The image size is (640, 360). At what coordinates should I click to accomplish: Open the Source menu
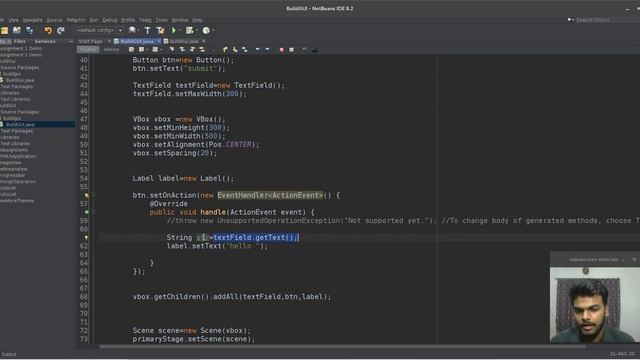[x=54, y=20]
